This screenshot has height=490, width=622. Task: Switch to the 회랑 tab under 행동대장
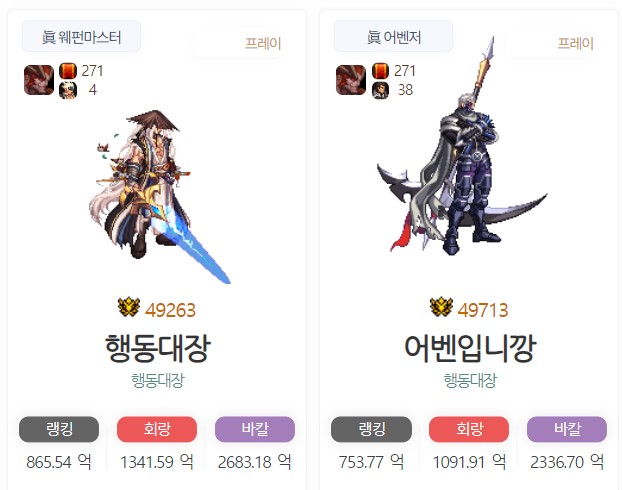pos(157,429)
